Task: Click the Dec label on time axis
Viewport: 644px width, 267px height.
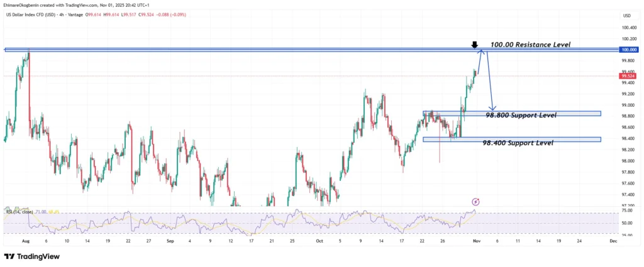Action: 613,242
